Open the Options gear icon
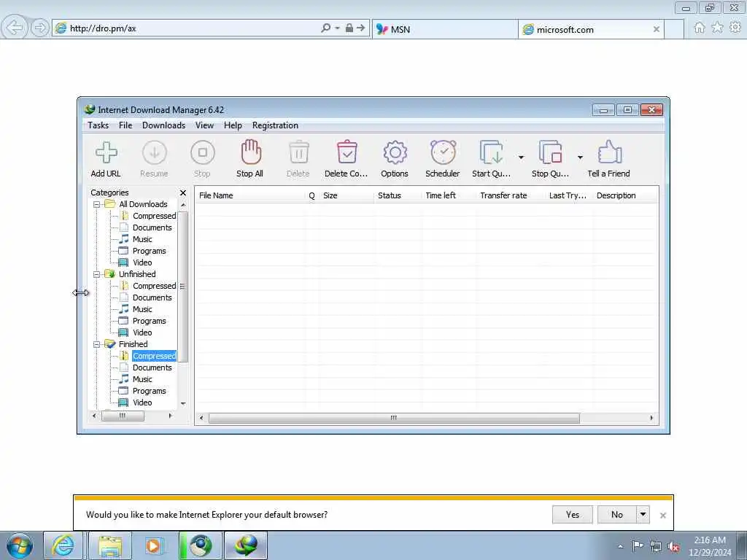This screenshot has width=747, height=560. click(x=395, y=152)
